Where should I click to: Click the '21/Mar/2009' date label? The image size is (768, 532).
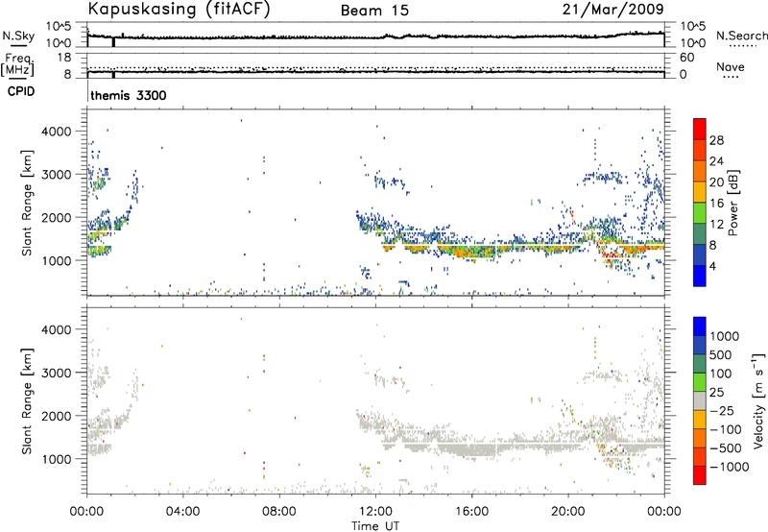pos(613,9)
